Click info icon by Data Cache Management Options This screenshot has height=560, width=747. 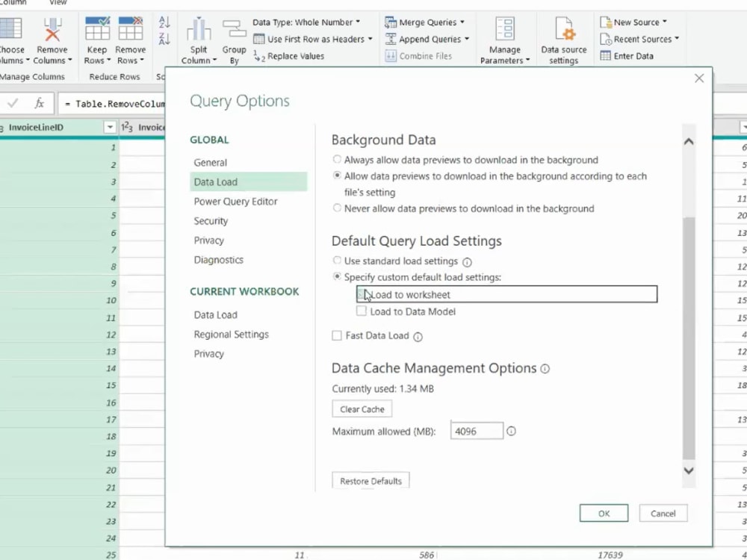click(545, 369)
